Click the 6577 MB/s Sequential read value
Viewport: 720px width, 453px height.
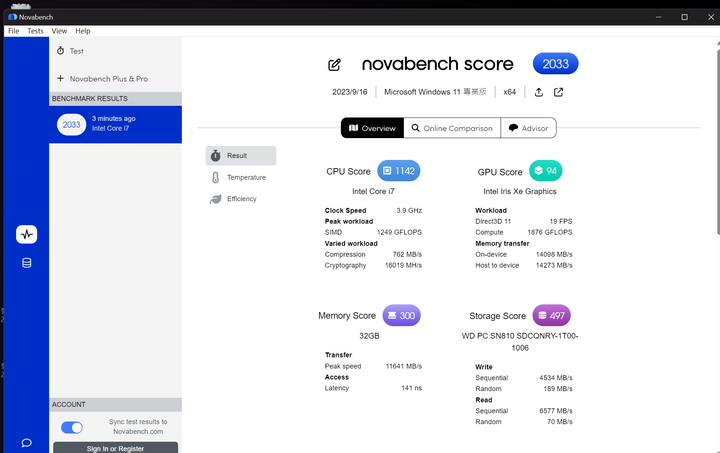[x=556, y=411]
